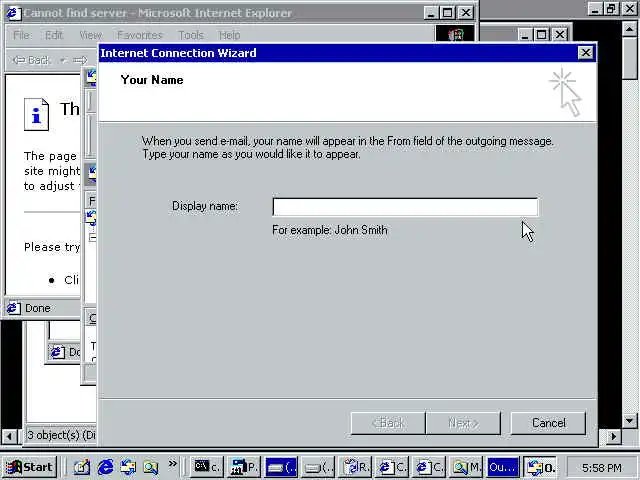Launch Outlook Express from Quick Launch

(128, 467)
